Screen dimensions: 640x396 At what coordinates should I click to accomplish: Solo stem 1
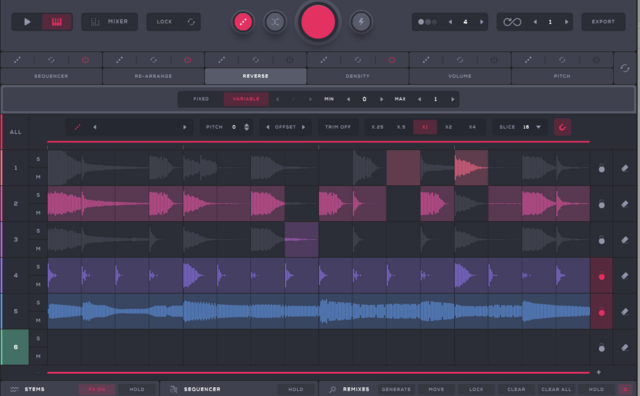38,159
